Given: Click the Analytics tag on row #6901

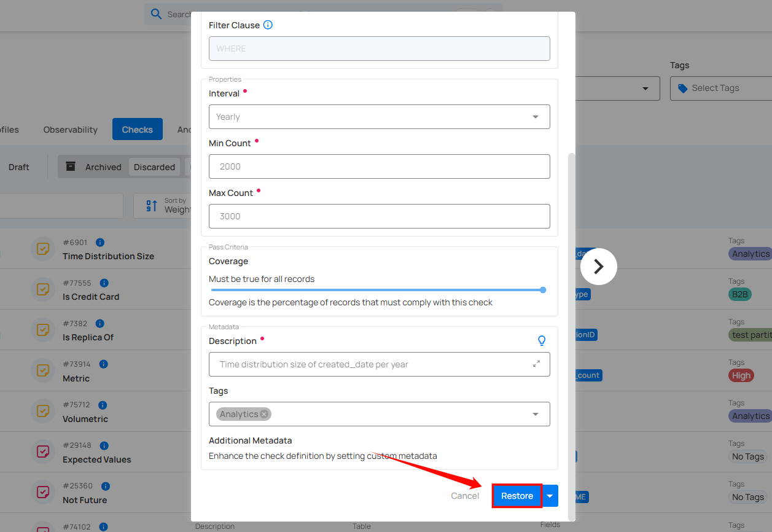Looking at the screenshot, I should pyautogui.click(x=750, y=254).
